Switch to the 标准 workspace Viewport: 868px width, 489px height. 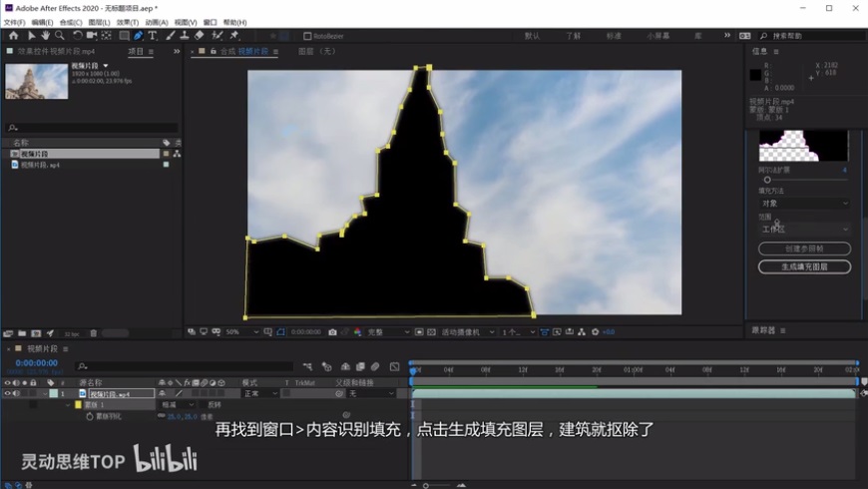(x=614, y=36)
